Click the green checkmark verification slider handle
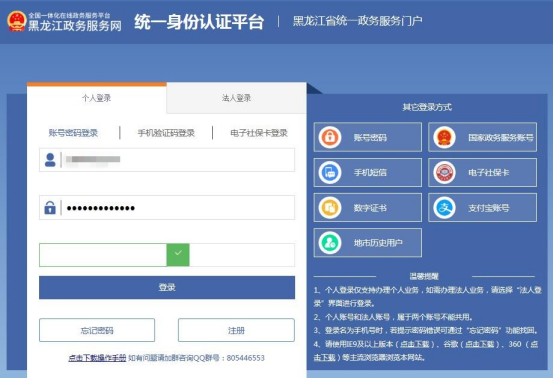This screenshot has height=378, width=553. pyautogui.click(x=178, y=255)
